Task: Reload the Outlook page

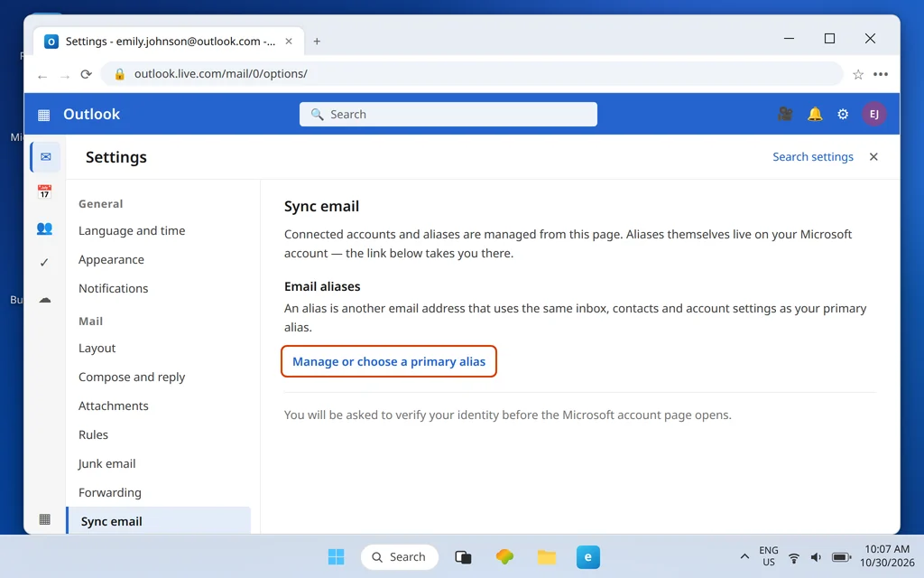Action: click(86, 74)
